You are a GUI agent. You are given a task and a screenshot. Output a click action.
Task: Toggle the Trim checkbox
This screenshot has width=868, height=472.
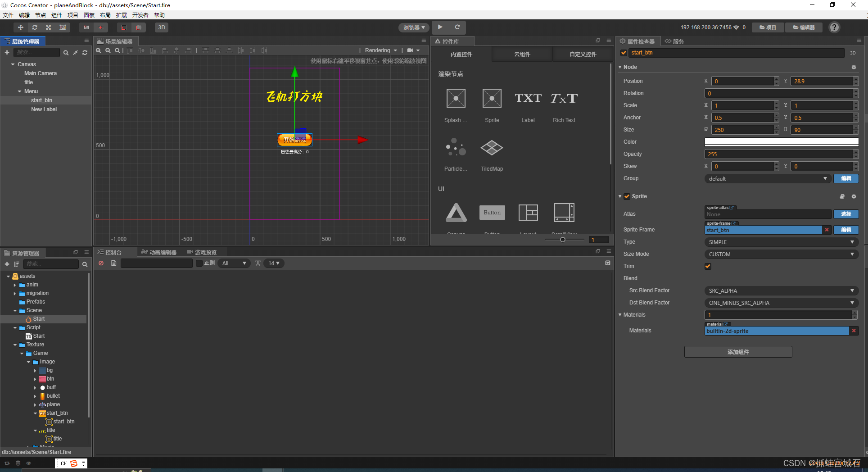pos(708,266)
